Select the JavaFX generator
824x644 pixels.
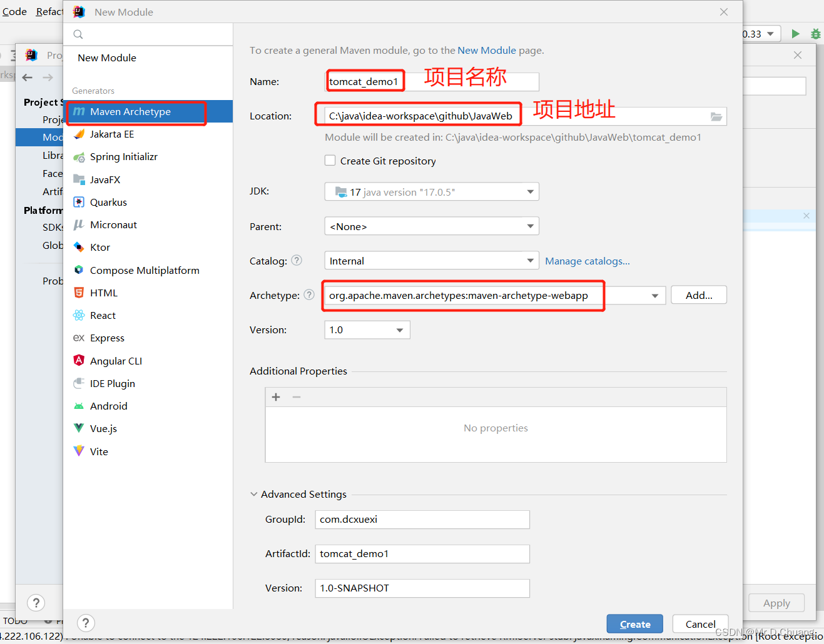[148, 179]
